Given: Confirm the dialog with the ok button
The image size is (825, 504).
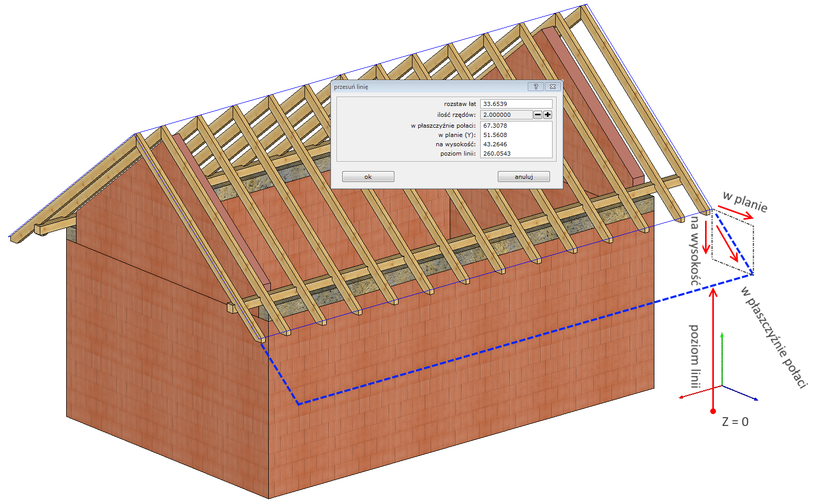Looking at the screenshot, I should [x=368, y=177].
